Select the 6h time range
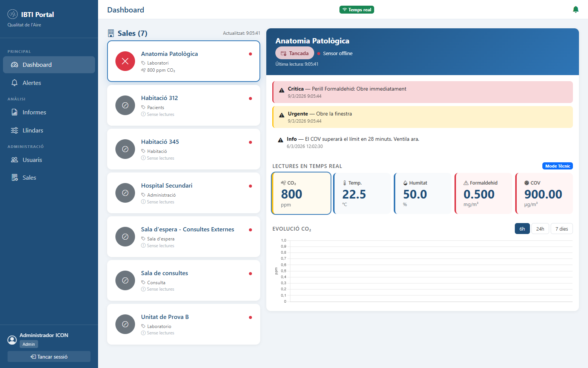The height and width of the screenshot is (368, 588). [522, 228]
